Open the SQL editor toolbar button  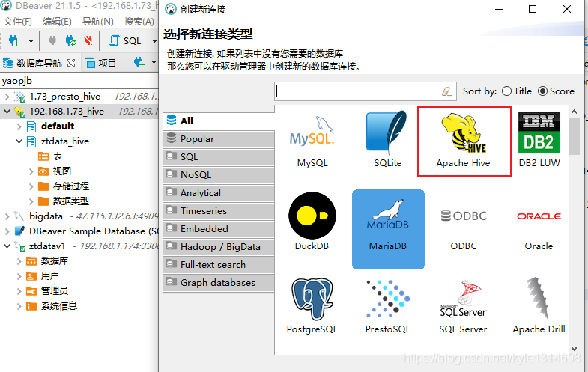(125, 40)
